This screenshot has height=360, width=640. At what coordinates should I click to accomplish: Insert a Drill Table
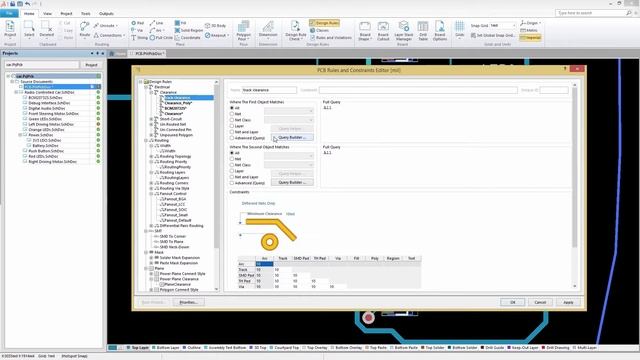(x=423, y=30)
